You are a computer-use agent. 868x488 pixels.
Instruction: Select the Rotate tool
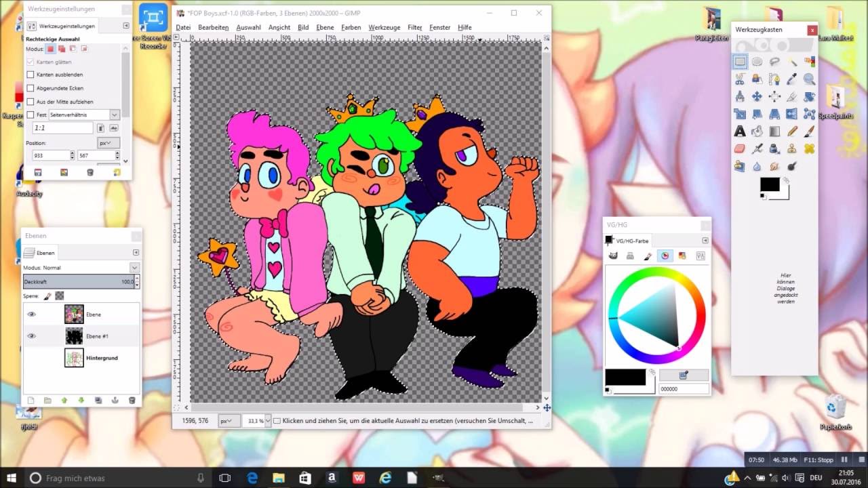pos(809,96)
